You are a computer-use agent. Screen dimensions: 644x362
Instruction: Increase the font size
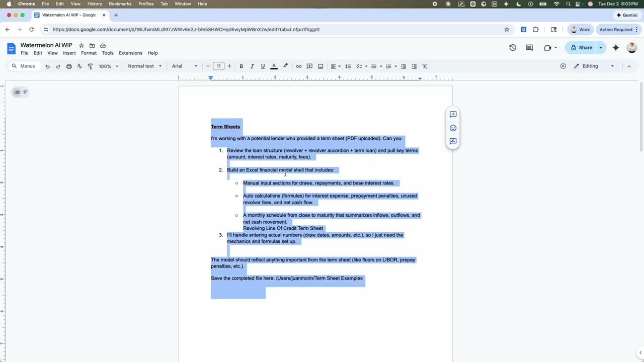[229, 66]
